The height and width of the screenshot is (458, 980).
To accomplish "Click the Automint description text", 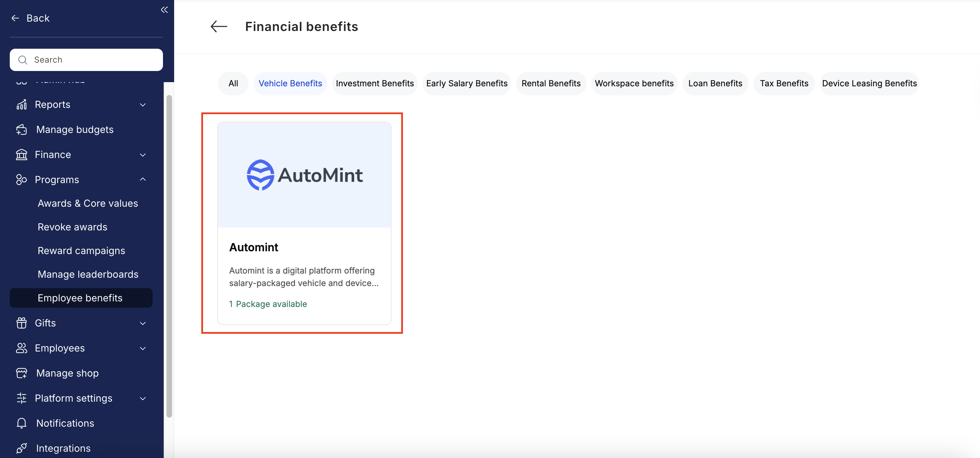I will pyautogui.click(x=304, y=277).
